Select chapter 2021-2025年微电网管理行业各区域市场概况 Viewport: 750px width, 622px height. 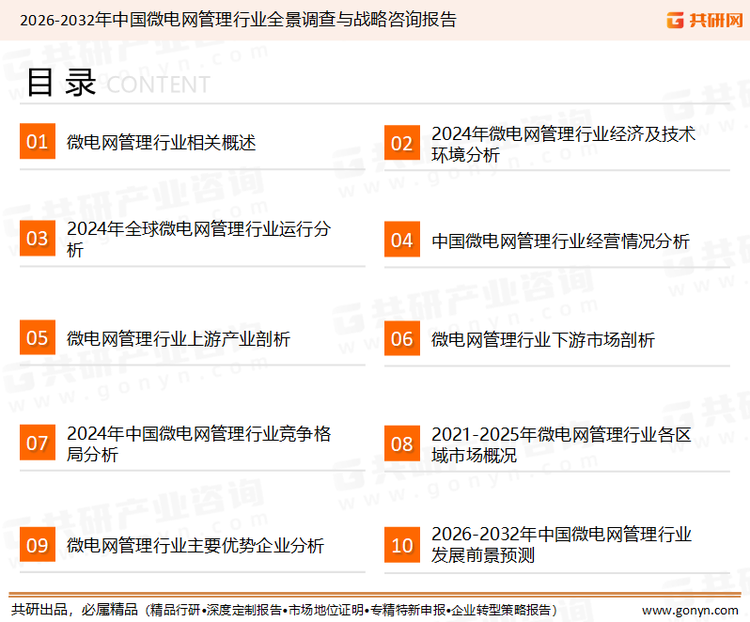pyautogui.click(x=561, y=444)
